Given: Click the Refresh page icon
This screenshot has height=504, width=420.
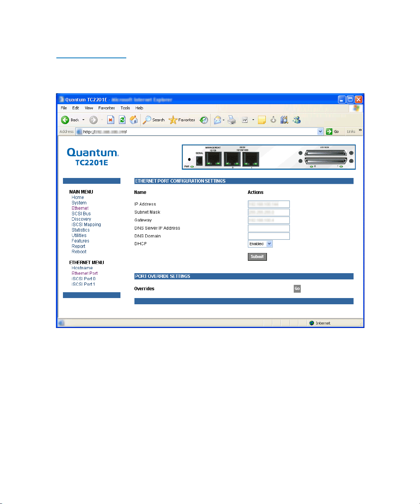Looking at the screenshot, I should pos(122,120).
